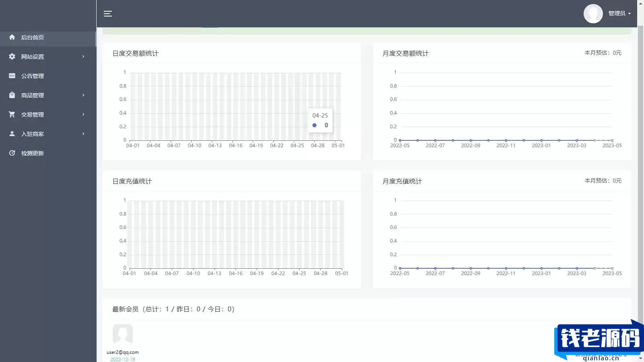Click the 2022-12-19 member date
Screen dimensions: 644x362
123,359
